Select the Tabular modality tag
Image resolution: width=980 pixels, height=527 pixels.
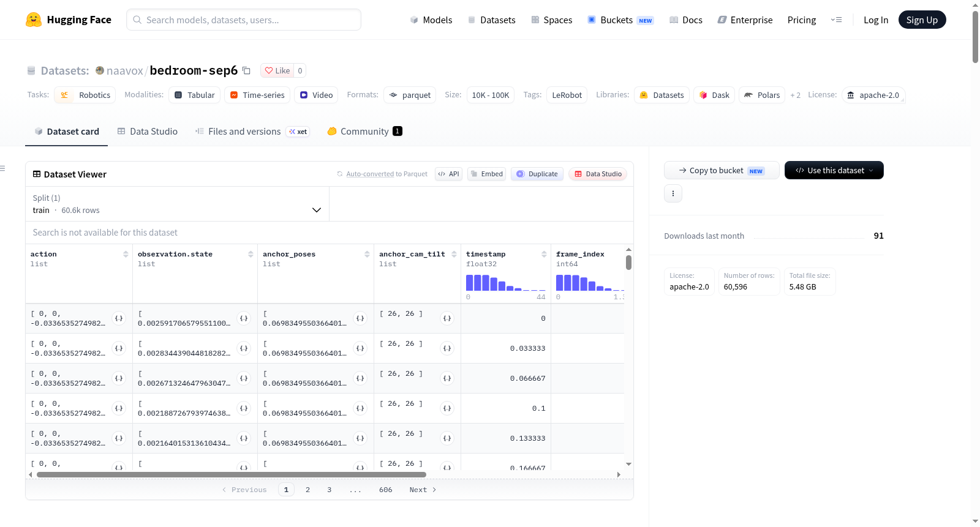pyautogui.click(x=195, y=95)
